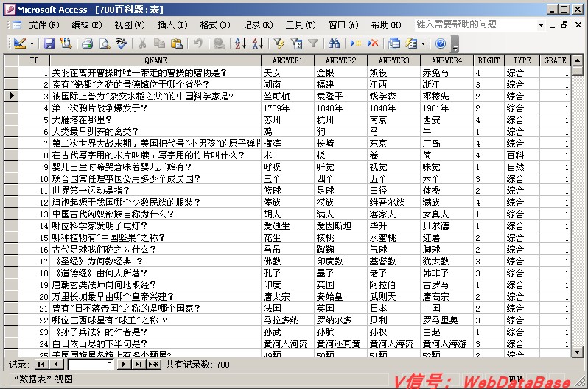
Task: Click the Cut scissors icon
Action: (x=142, y=43)
